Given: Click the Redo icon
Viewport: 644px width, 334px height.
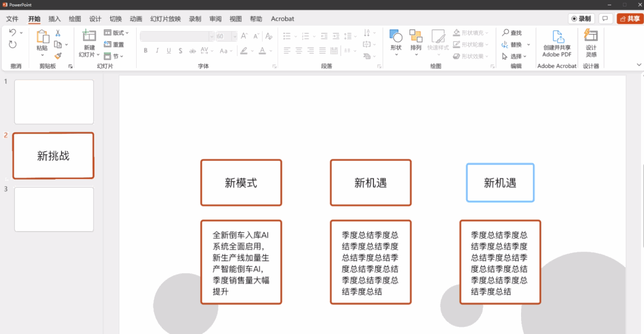Looking at the screenshot, I should tap(13, 44).
